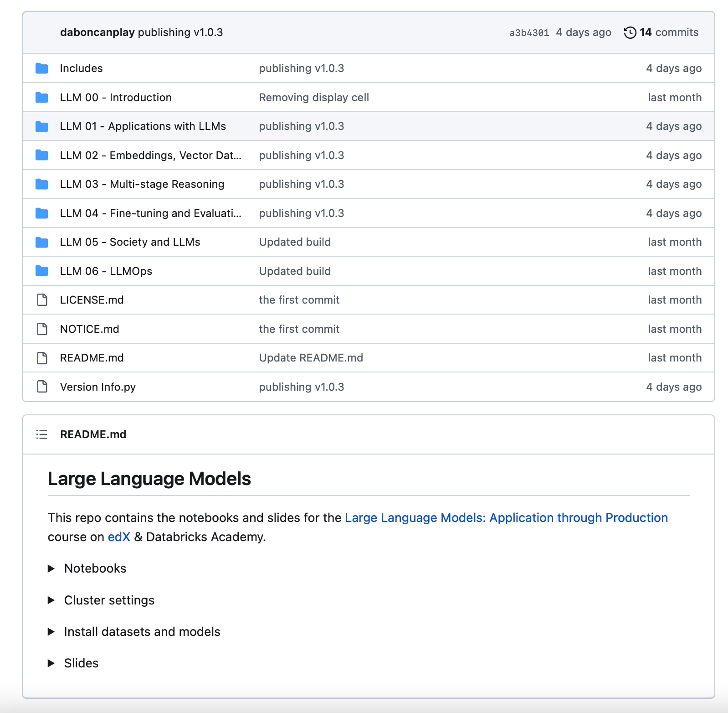Open the LLM 05 - Society and LLMs folder
This screenshot has width=728, height=713.
[x=130, y=242]
